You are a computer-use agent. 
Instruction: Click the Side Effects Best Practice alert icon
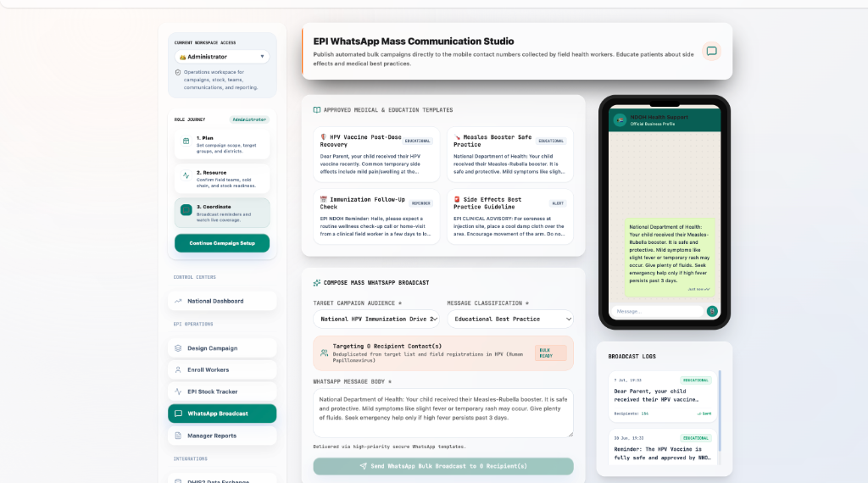(457, 199)
